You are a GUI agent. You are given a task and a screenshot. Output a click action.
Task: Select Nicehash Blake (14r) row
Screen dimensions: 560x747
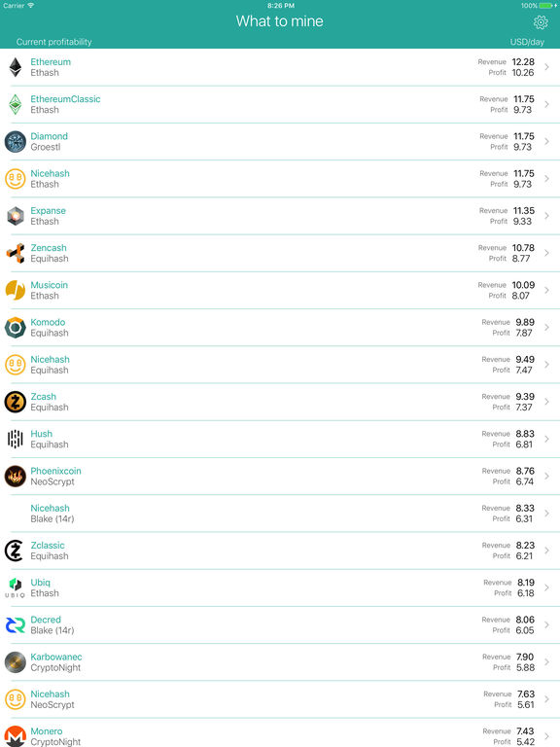280,514
